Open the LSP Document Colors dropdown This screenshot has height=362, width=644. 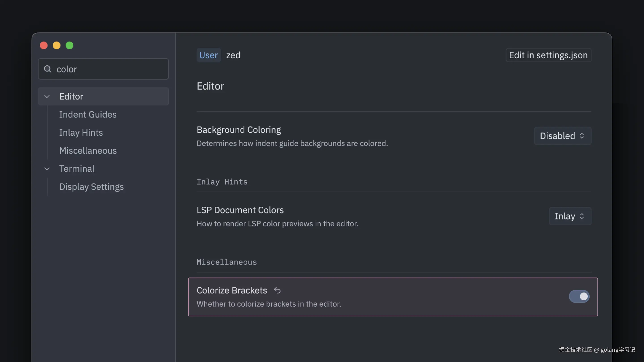(570, 216)
